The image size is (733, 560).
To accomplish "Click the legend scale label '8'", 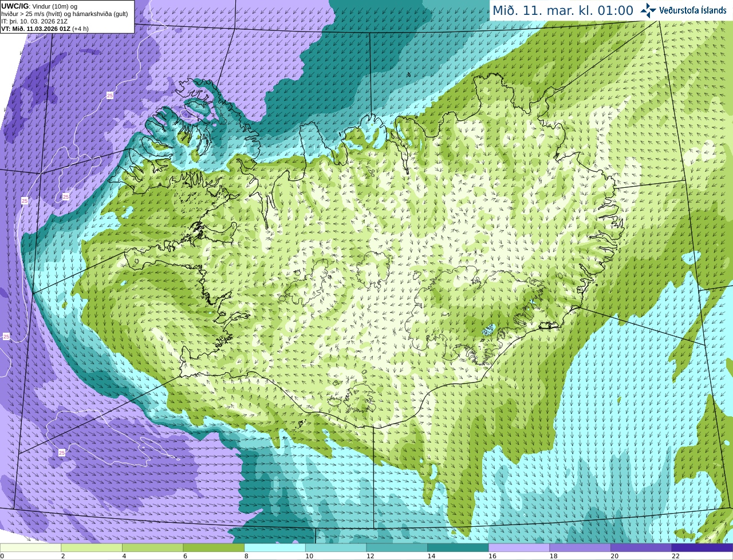I will point(246,556).
